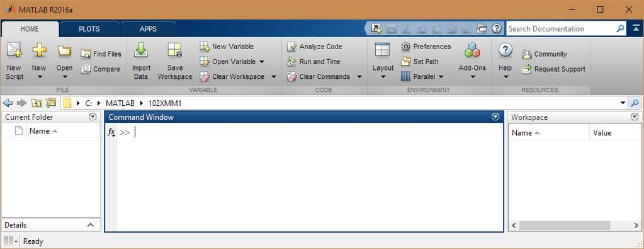Select the C: drive in path
The height and width of the screenshot is (249, 644).
89,103
